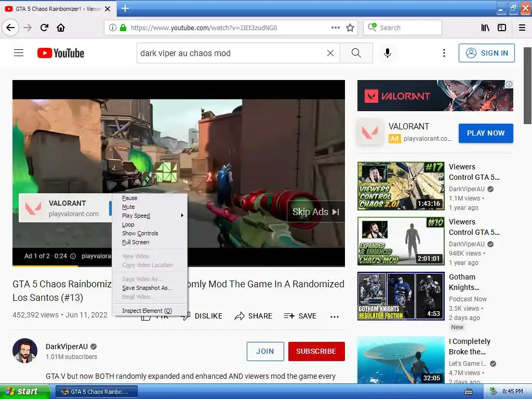Bookmark this page with the star icon

[350, 28]
